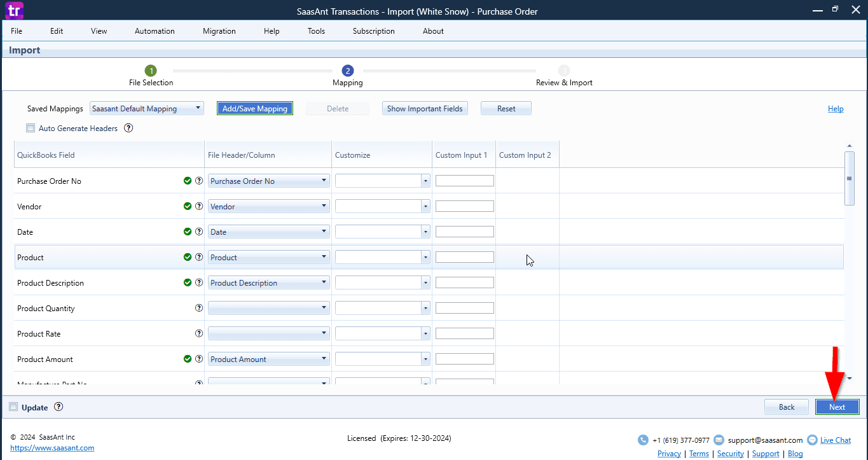Open File Header dropdown for Vendor

(x=269, y=206)
